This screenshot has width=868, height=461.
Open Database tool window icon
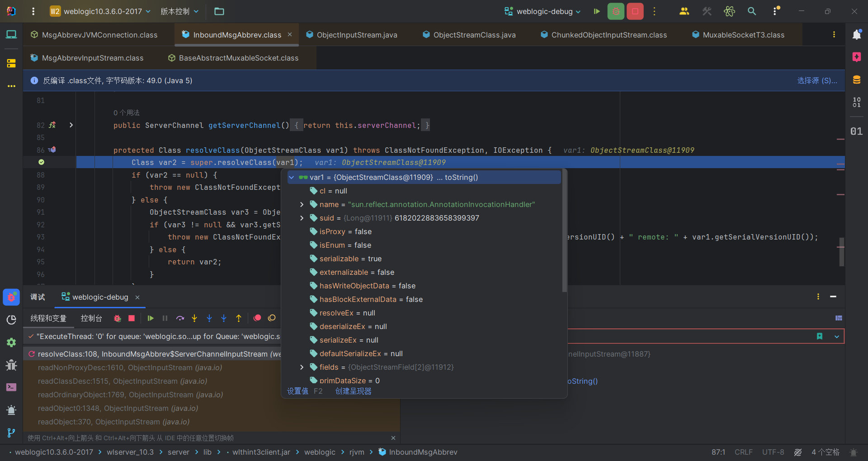857,80
